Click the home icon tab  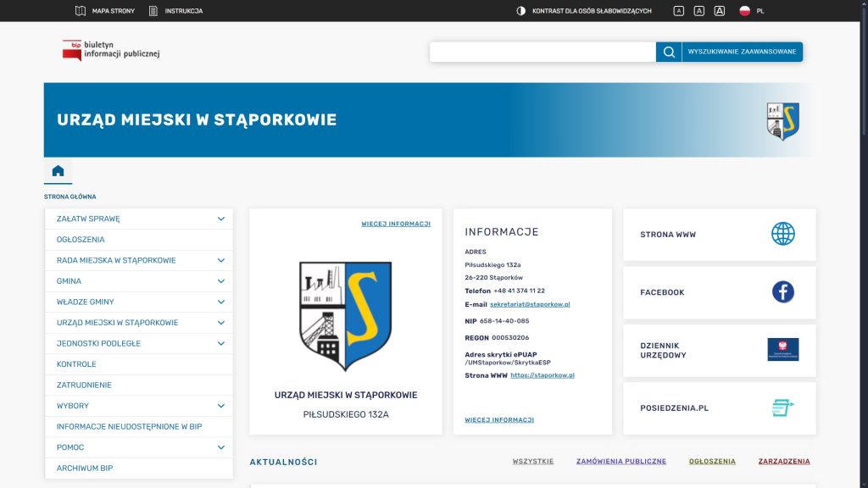point(58,171)
